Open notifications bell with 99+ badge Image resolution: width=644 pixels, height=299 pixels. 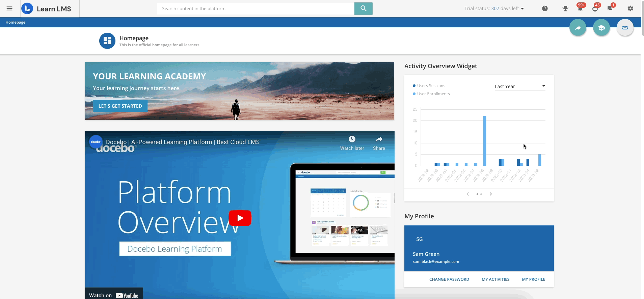tap(580, 8)
